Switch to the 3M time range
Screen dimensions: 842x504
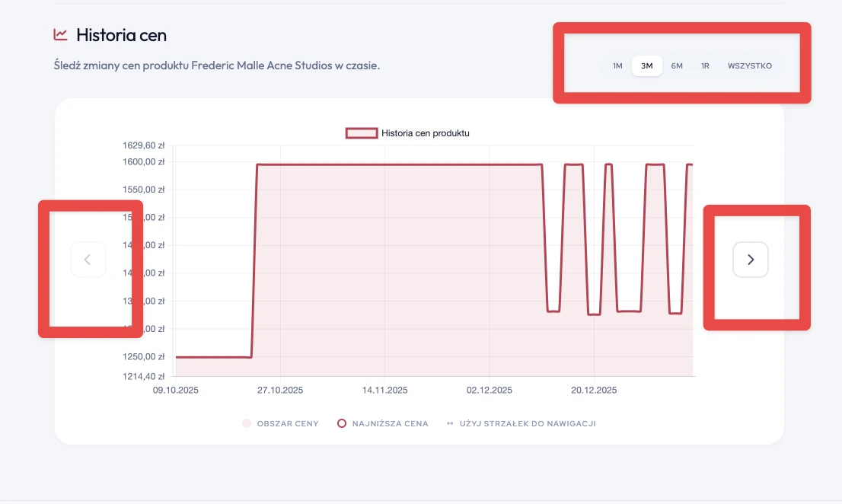[x=647, y=66]
